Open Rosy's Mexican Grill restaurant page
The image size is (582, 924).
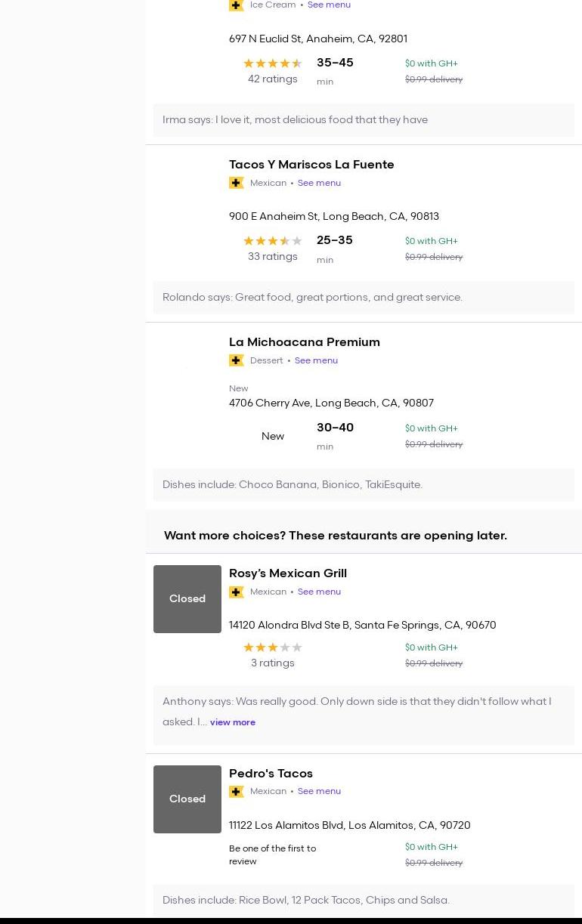287,573
